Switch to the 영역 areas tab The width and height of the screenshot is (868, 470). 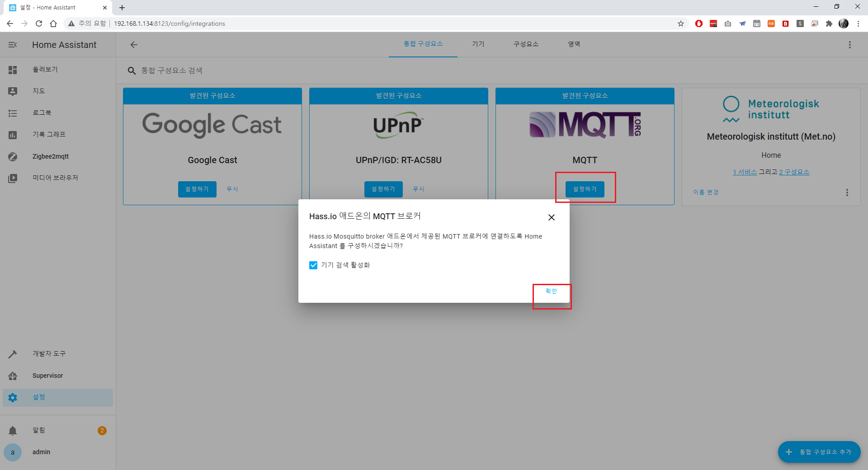[574, 44]
